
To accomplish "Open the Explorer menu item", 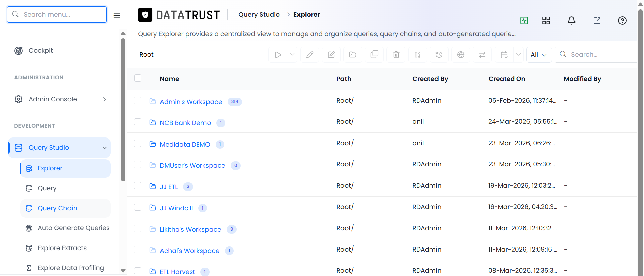I will click(x=66, y=168).
